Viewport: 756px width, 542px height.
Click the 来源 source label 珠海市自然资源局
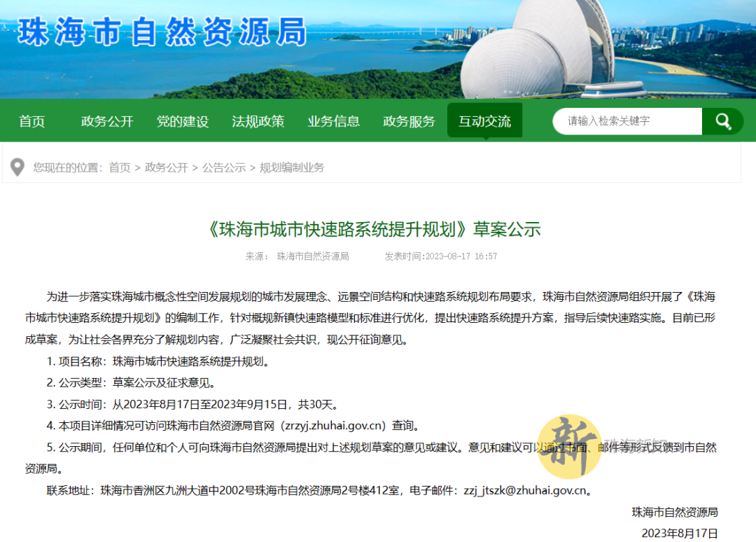click(x=313, y=256)
